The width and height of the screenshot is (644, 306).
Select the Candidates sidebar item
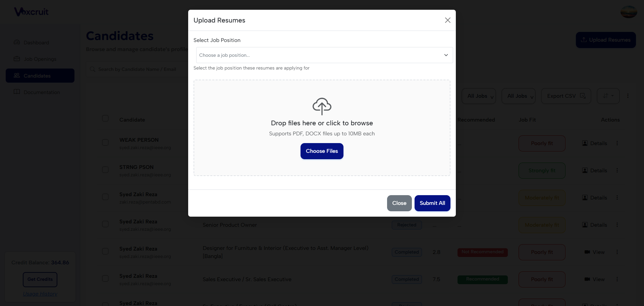click(x=40, y=76)
